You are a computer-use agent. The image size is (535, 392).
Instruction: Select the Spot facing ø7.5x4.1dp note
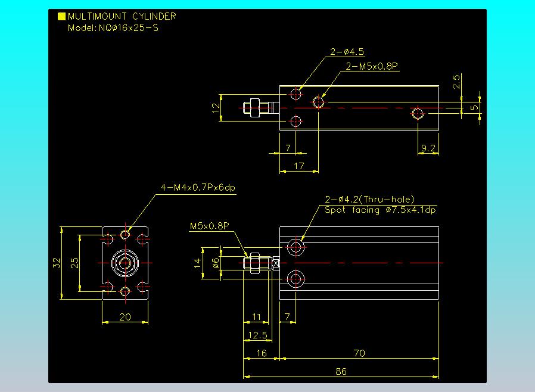click(380, 210)
